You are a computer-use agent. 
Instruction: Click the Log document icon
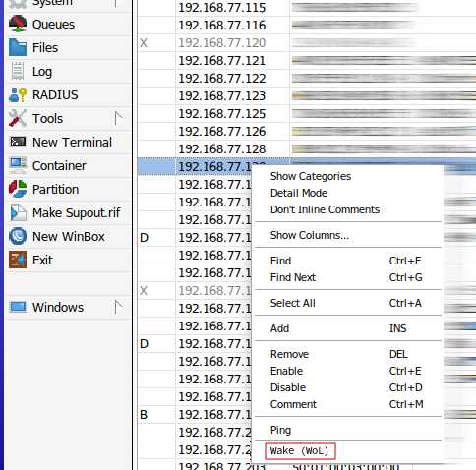(x=18, y=71)
